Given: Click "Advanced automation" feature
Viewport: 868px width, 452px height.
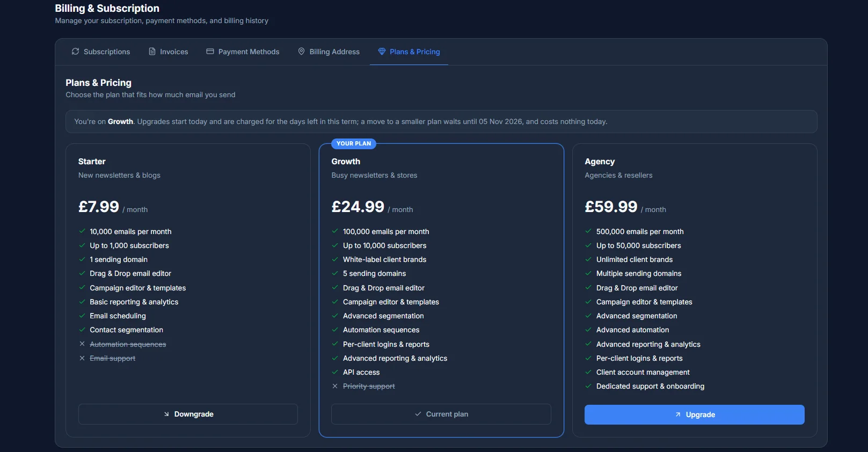Looking at the screenshot, I should tap(632, 330).
